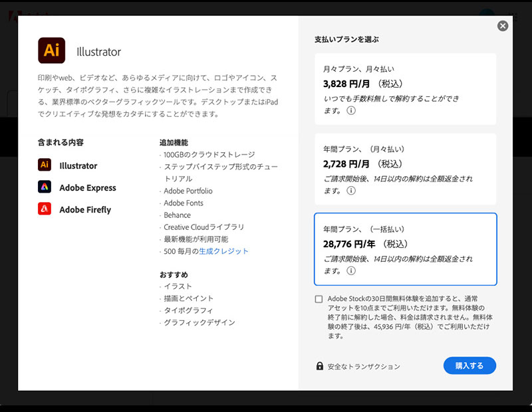The width and height of the screenshot is (532, 412).
Task: Open the info icon in the 月々プラン card
Action: tap(351, 111)
